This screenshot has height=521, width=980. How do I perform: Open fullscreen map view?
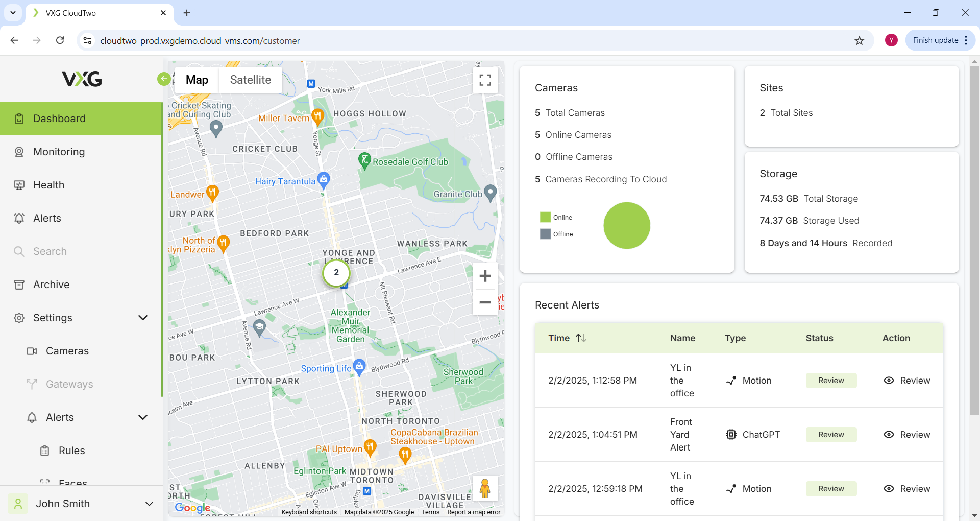(485, 80)
